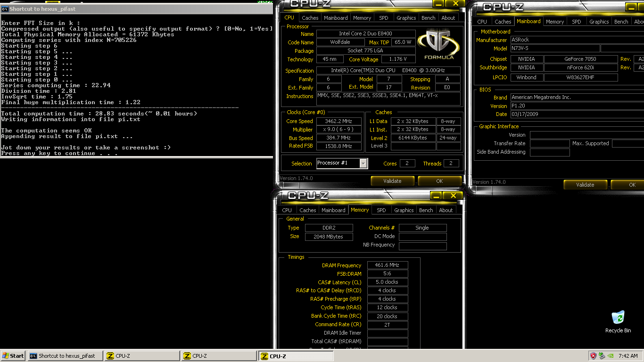The image size is (644, 362).
Task: Click the command prompt title bar icon
Action: tap(5, 9)
